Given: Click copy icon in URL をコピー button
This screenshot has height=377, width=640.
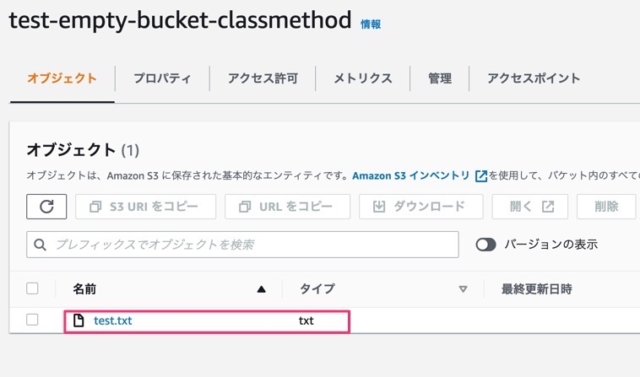Looking at the screenshot, I should click(x=244, y=207).
